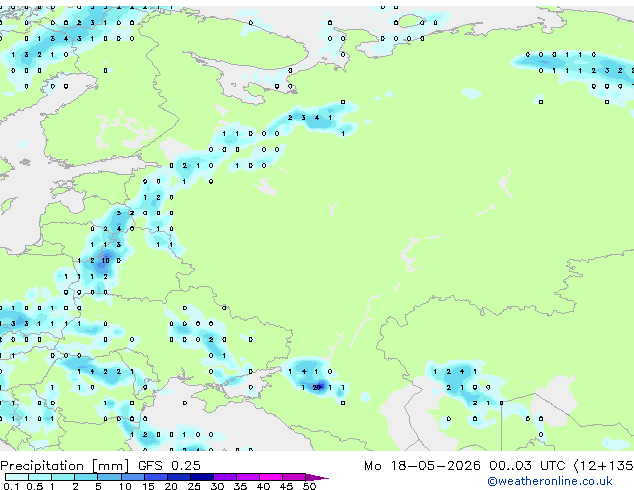Click the legend's 50 mm arrow tip
Image resolution: width=634 pixels, height=490 pixels.
coord(317,477)
